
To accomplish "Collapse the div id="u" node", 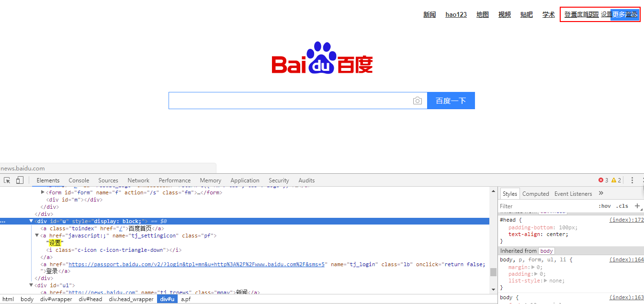I will pyautogui.click(x=32, y=221).
